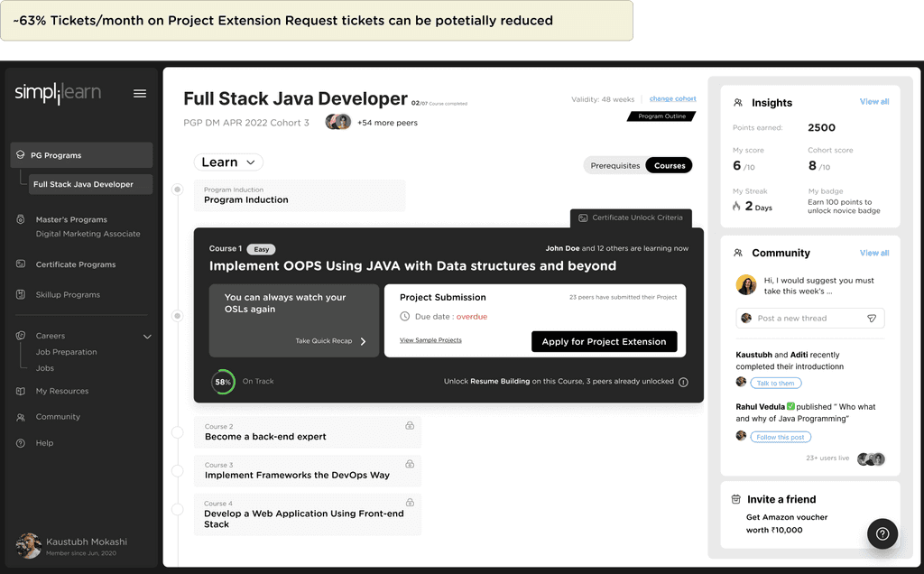The width and height of the screenshot is (924, 574).
Task: Open Certificate Programs in sidebar
Action: click(76, 264)
